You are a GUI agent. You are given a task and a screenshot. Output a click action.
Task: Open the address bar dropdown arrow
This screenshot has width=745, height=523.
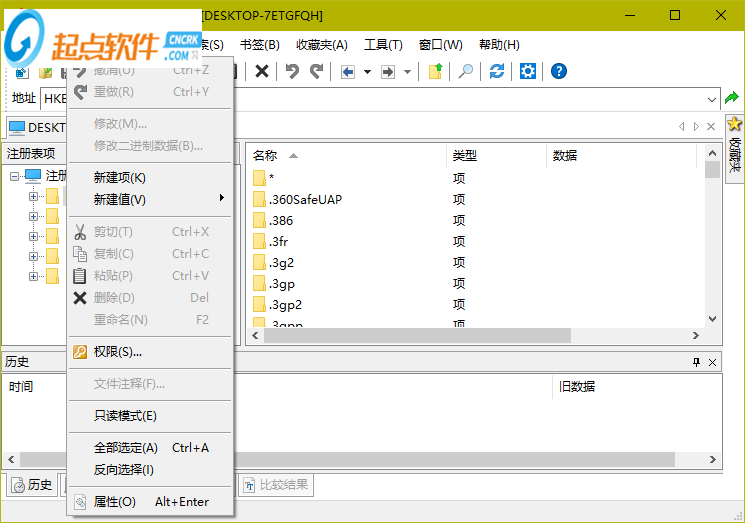tap(711, 99)
